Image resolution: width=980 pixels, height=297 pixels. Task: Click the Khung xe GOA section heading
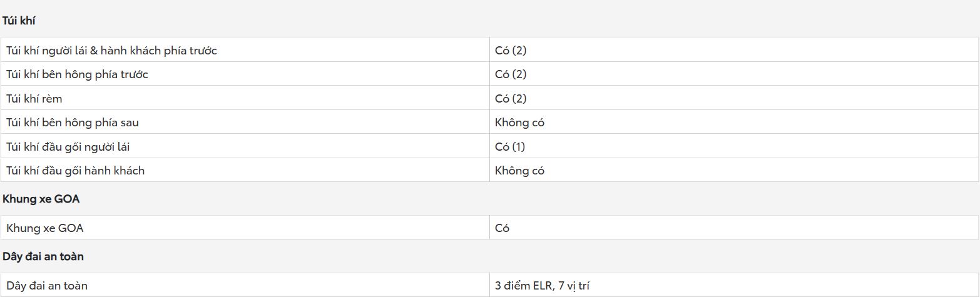tap(41, 199)
